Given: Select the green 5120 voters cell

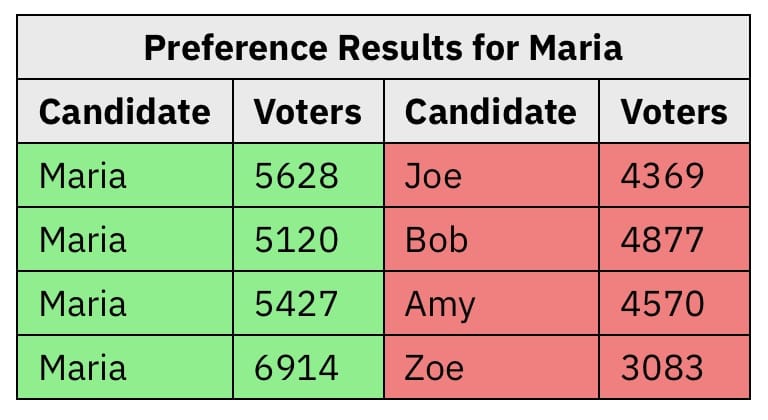Looking at the screenshot, I should (308, 240).
